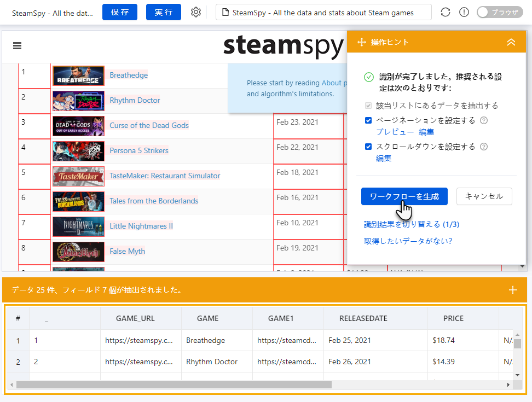The image size is (532, 402).
Task: Click Curse of the Dead Gods thumbnail
Action: pos(78,126)
